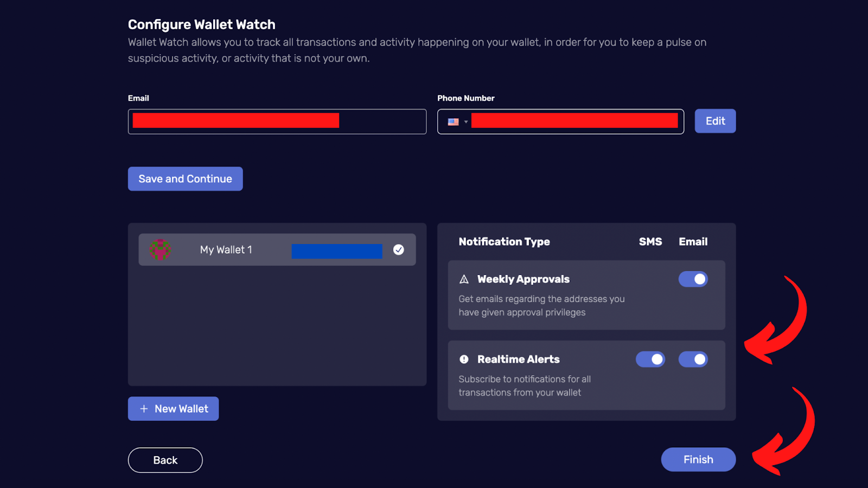Screen dimensions: 868x488
Task: Click into the Phone Number input field
Action: pos(560,121)
